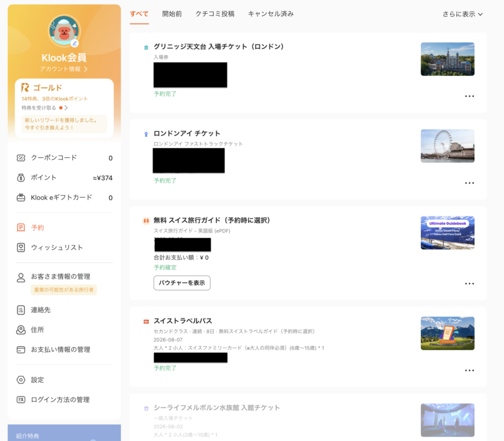Click the 連絡先 contact list icon
Image resolution: width=504 pixels, height=441 pixels.
point(21,310)
